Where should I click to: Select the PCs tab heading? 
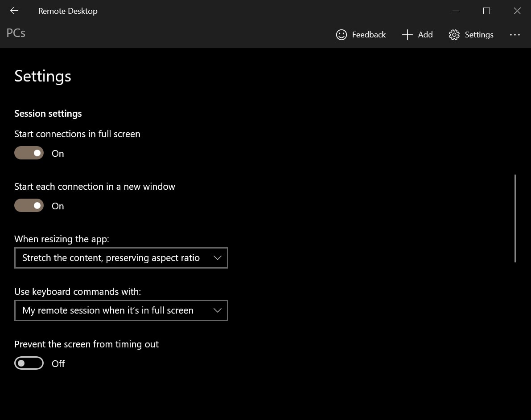[16, 33]
